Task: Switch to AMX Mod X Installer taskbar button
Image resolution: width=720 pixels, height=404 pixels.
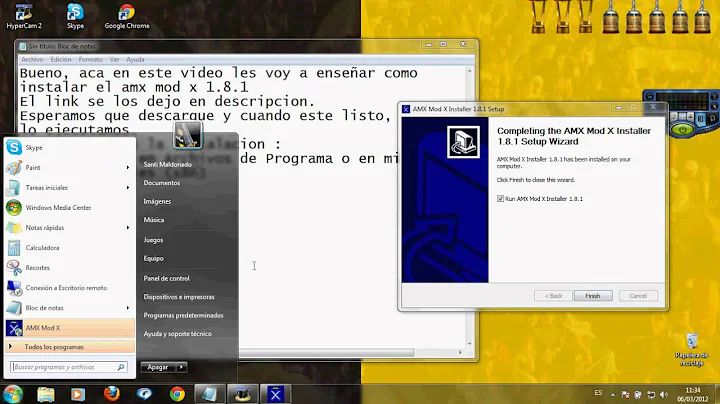Action: (276, 394)
